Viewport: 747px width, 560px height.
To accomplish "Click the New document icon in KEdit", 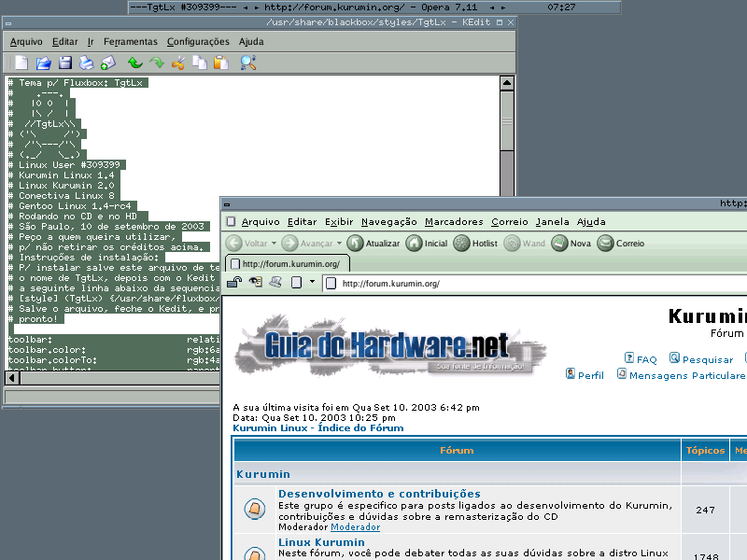I will pos(21,63).
